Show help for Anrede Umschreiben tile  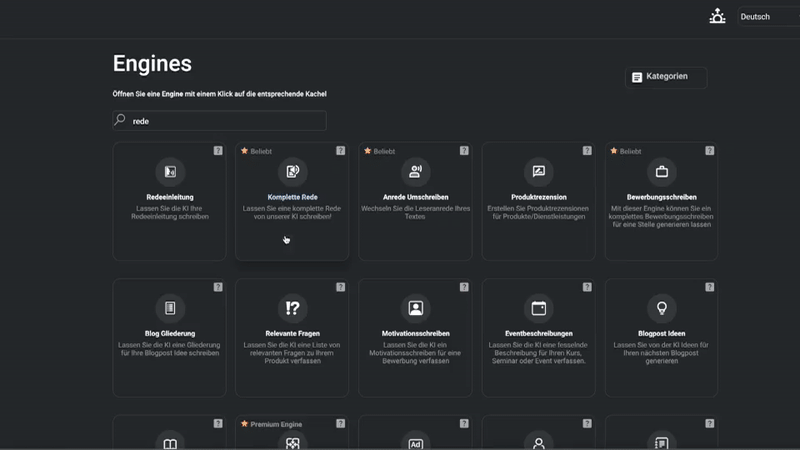click(464, 151)
